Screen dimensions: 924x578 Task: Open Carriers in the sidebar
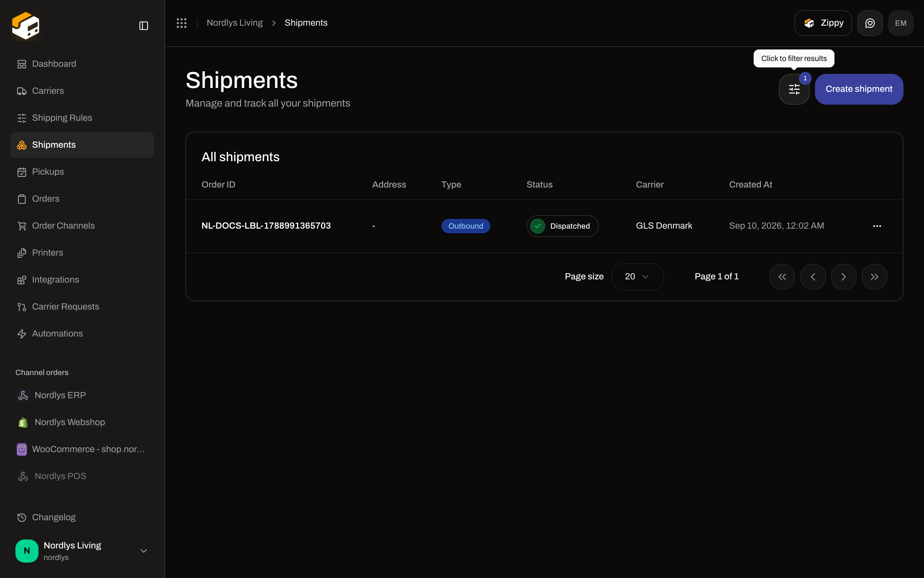(82, 91)
